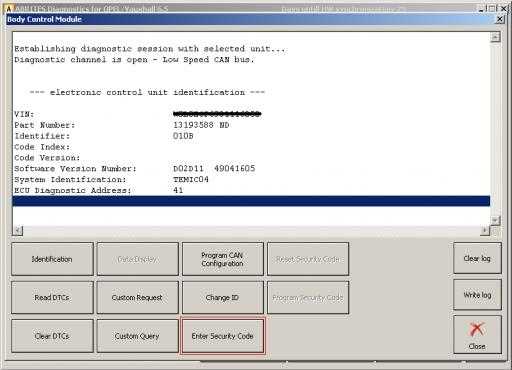Image resolution: width=512 pixels, height=370 pixels.
Task: Open Program CAN Configuration
Action: (223, 259)
